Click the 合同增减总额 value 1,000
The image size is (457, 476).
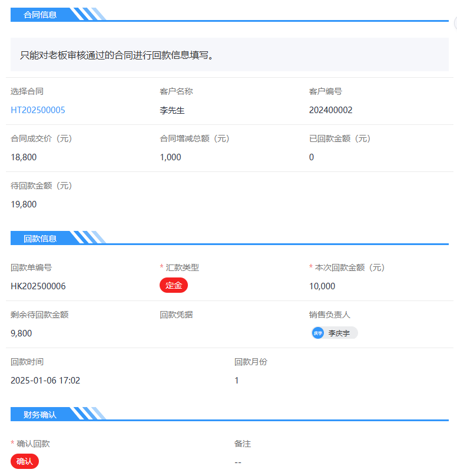(x=170, y=157)
